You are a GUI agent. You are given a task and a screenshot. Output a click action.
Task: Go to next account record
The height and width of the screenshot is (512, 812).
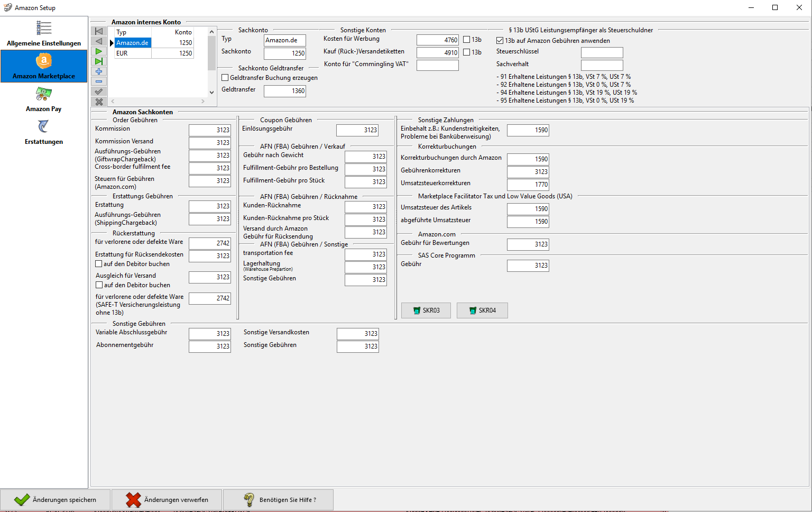tap(99, 51)
